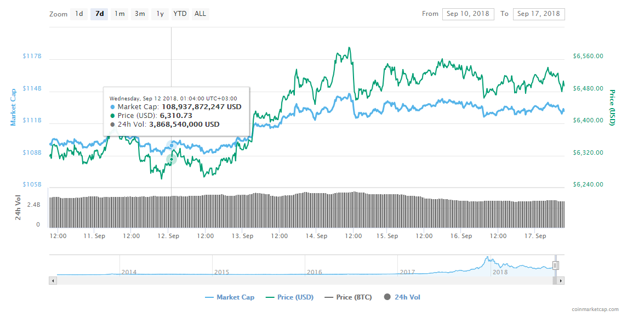Screen dimensions: 644x322
Task: Show ALL historical data
Action: tap(201, 14)
